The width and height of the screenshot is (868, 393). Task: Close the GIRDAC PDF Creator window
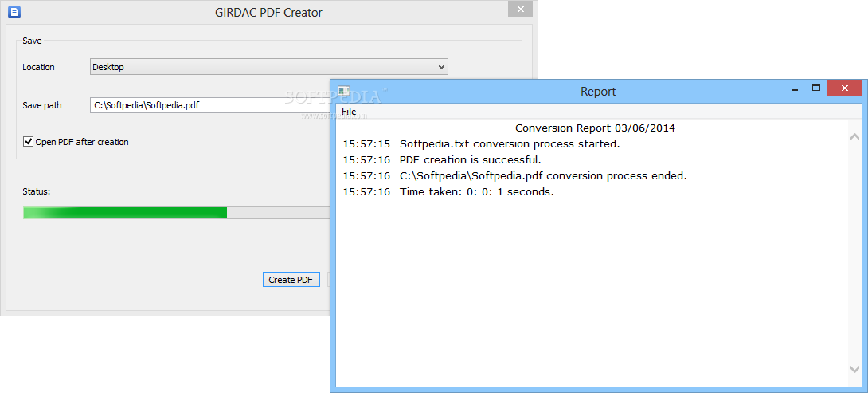point(520,9)
